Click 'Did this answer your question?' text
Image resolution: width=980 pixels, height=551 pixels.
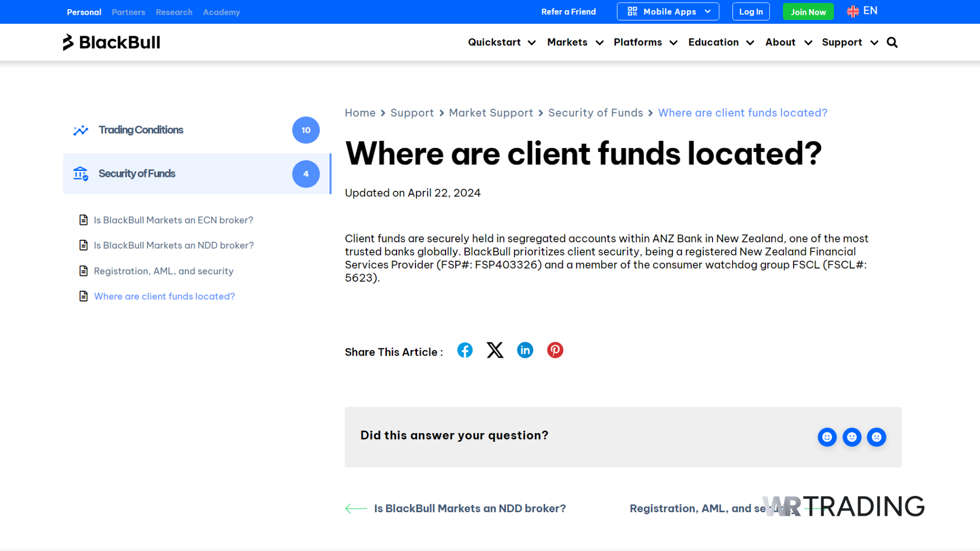point(454,435)
